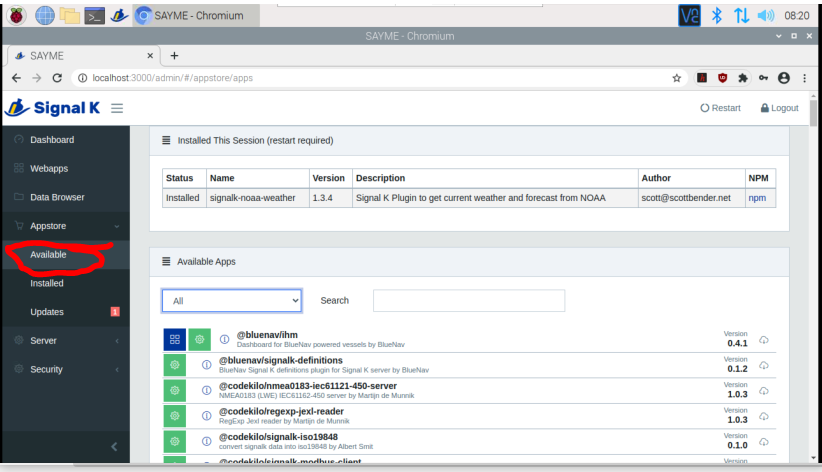Click the Restart button
This screenshot has width=822, height=472.
point(720,108)
